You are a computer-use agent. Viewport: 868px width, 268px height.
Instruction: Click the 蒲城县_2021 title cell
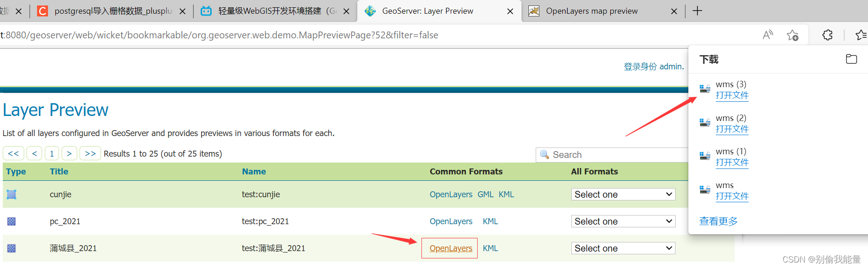73,248
